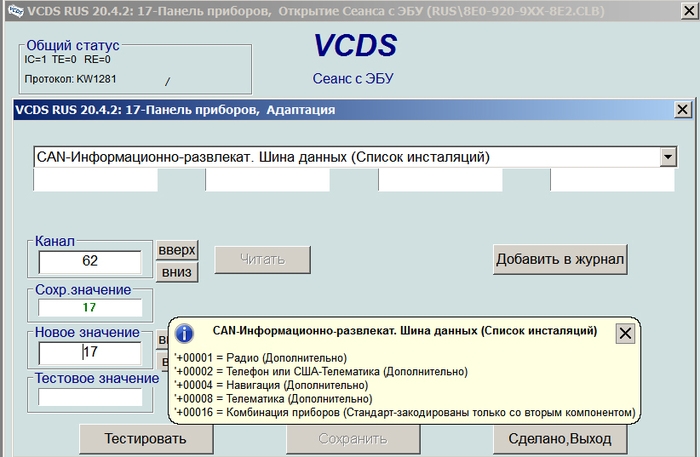
Task: Click the Общий статус group label
Action: tap(73, 45)
